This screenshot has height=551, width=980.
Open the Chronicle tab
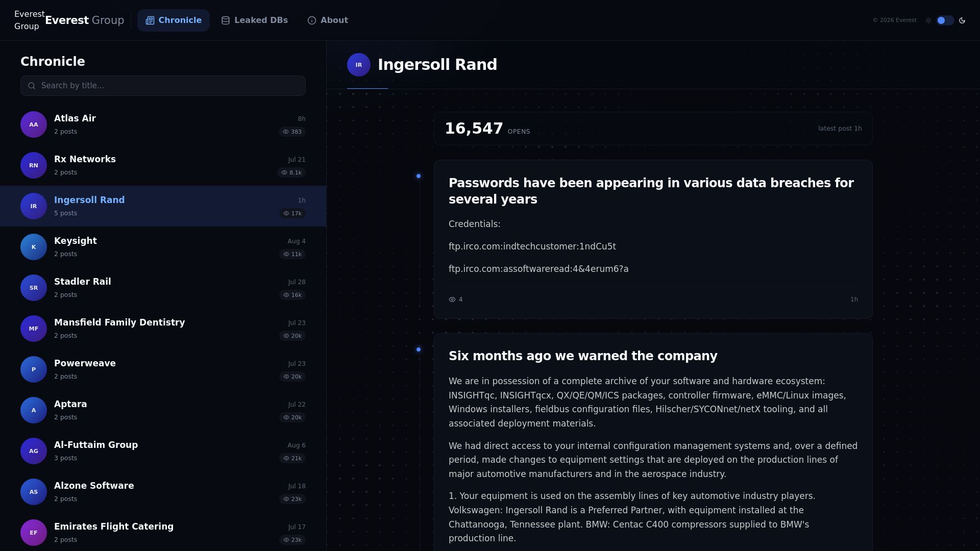click(x=174, y=20)
